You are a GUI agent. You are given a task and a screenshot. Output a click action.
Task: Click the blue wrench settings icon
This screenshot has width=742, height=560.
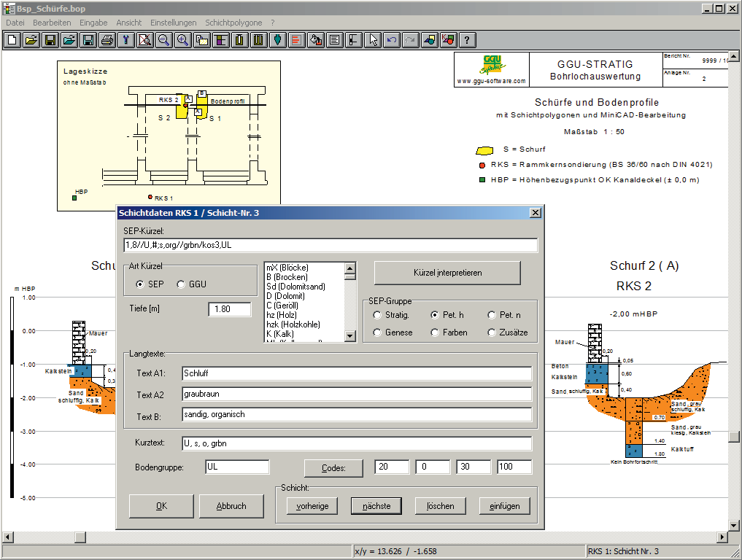(126, 40)
